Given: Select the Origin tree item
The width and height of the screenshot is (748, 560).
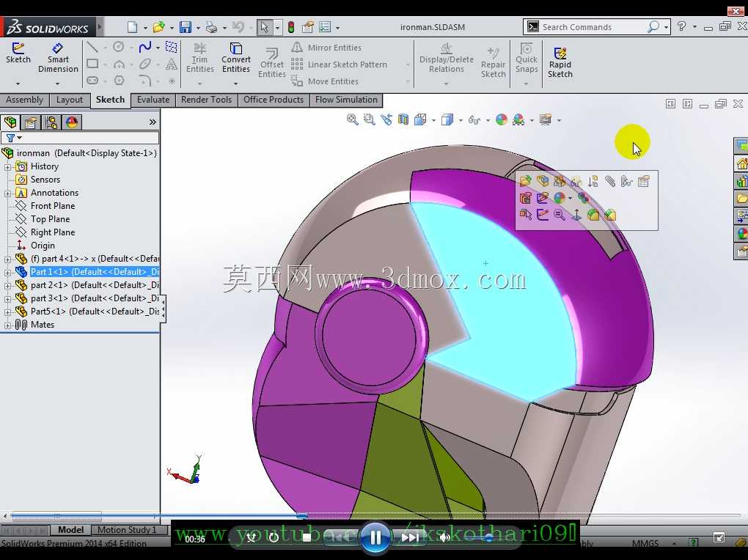Looking at the screenshot, I should tap(43, 246).
